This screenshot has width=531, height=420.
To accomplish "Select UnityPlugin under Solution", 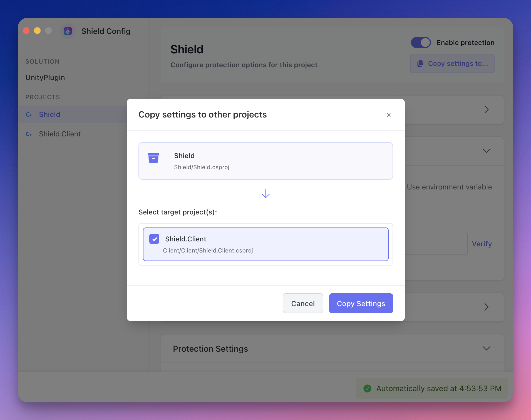I will (x=45, y=77).
